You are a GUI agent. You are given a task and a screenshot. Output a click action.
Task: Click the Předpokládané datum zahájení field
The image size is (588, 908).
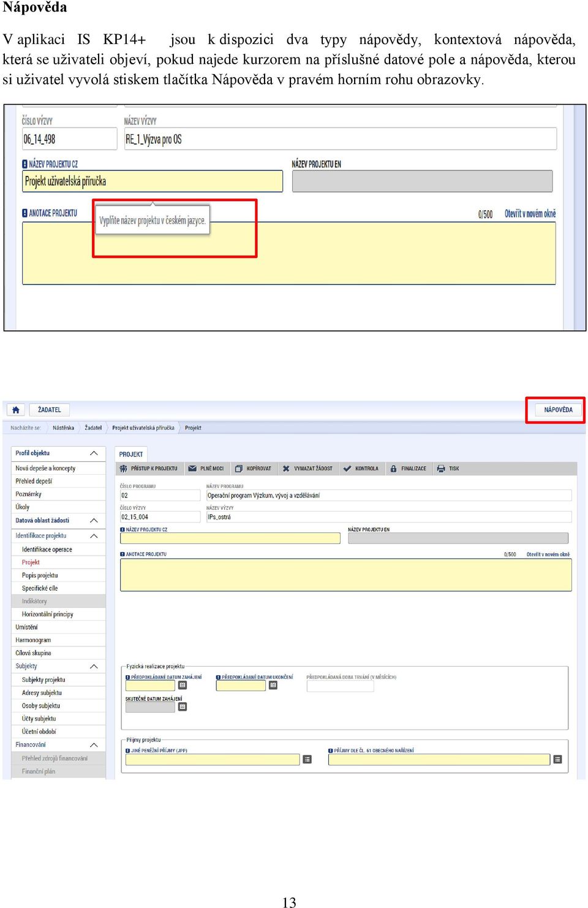151,686
